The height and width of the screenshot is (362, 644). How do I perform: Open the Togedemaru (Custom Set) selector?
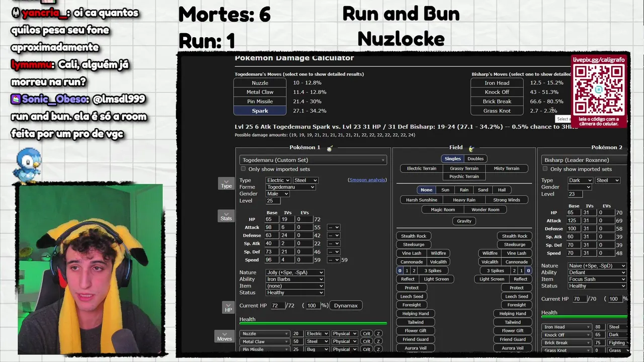(x=313, y=160)
